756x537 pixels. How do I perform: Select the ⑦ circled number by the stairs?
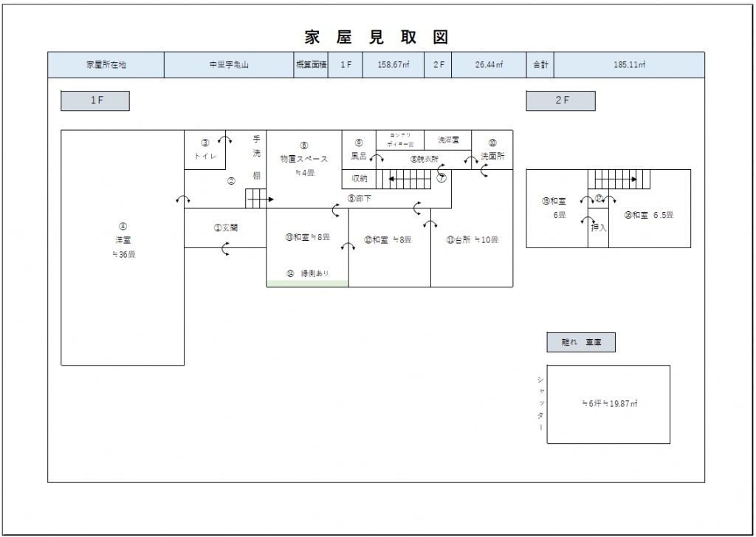point(441,177)
